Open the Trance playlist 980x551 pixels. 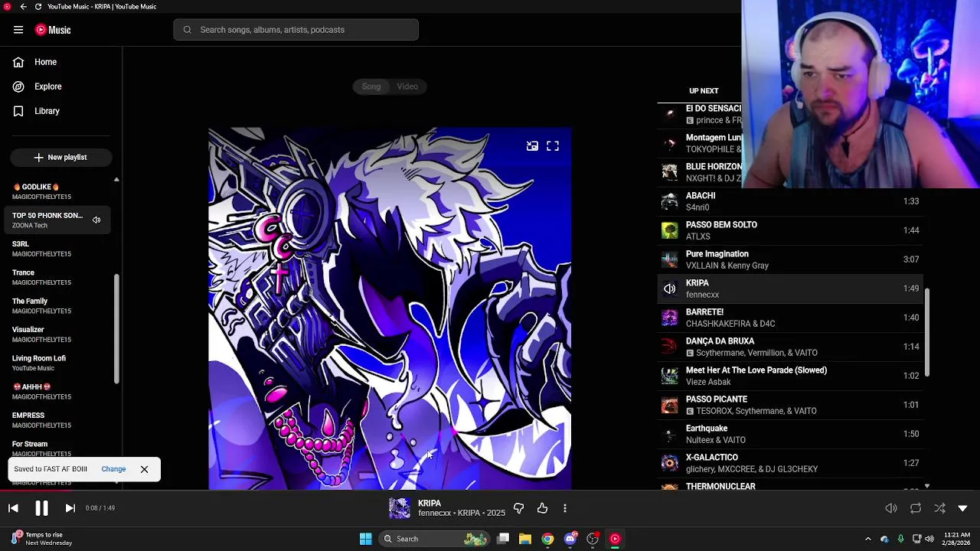(x=57, y=277)
